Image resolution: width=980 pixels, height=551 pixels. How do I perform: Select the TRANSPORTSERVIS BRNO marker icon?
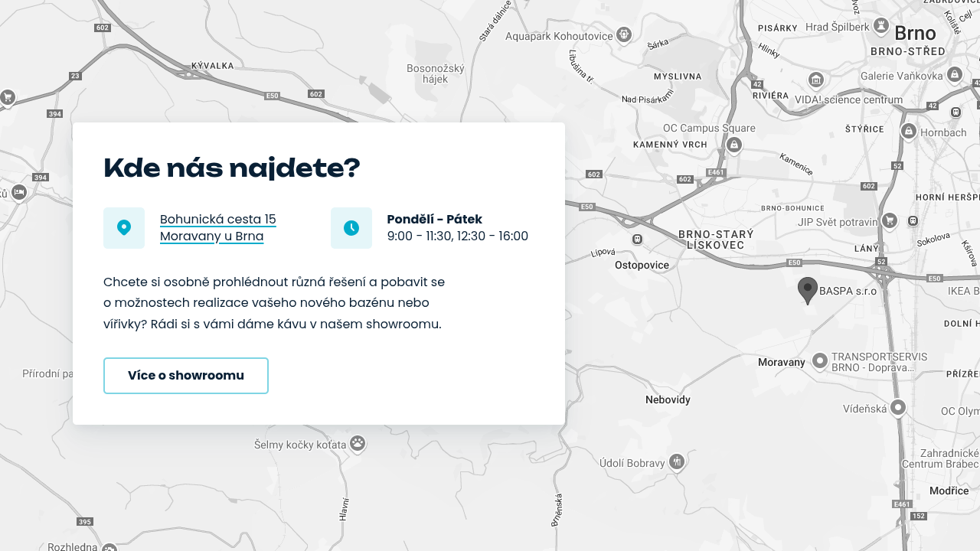click(821, 360)
